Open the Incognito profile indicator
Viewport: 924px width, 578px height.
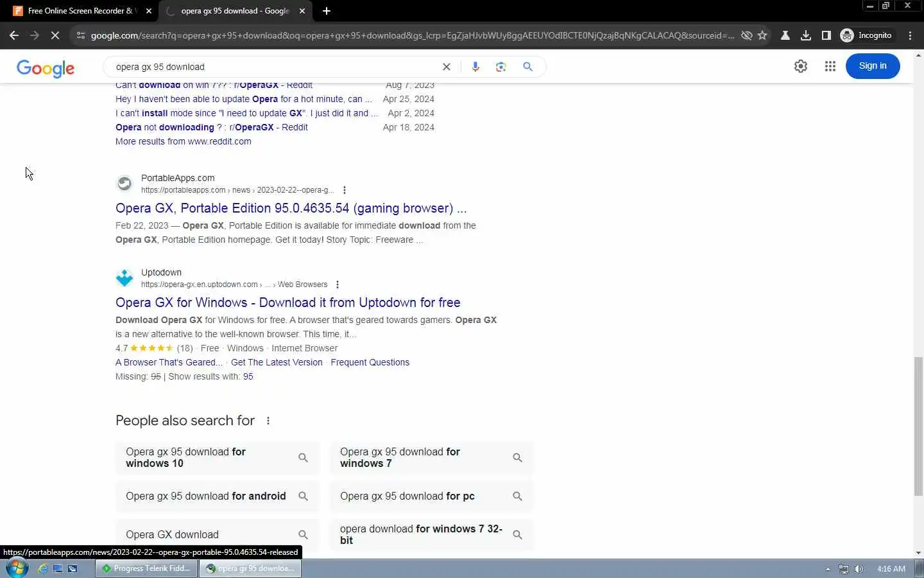(866, 35)
